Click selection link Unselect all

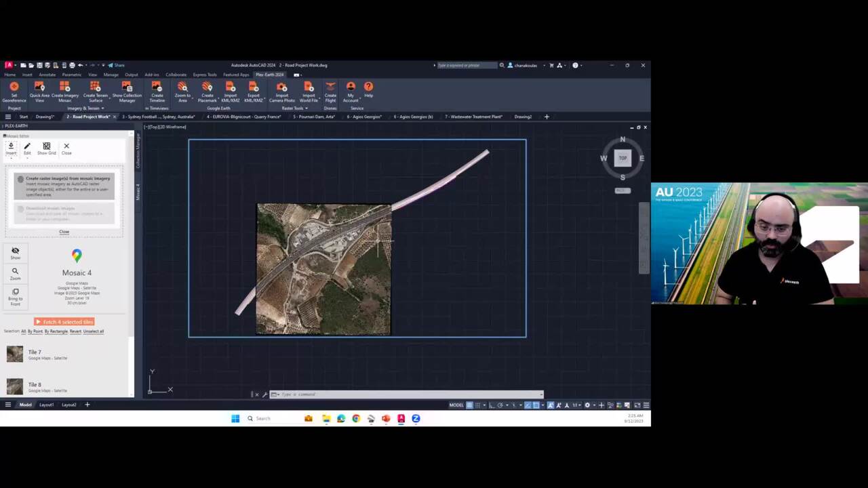[94, 331]
